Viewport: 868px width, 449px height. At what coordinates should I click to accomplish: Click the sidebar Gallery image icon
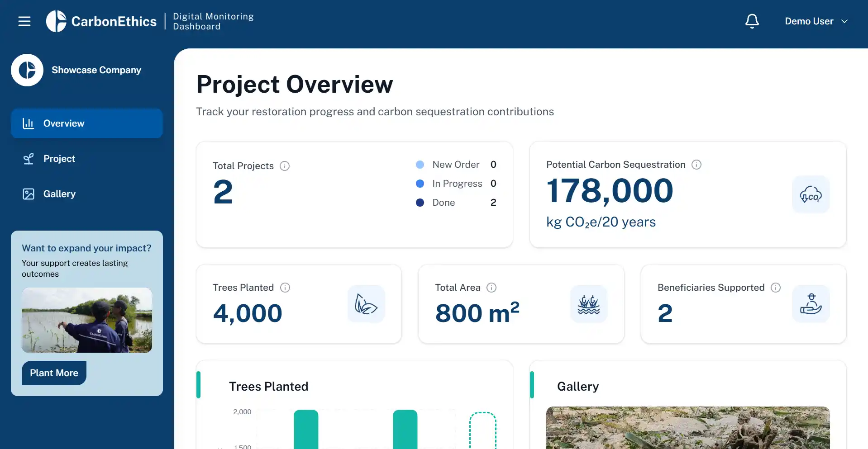pyautogui.click(x=29, y=194)
